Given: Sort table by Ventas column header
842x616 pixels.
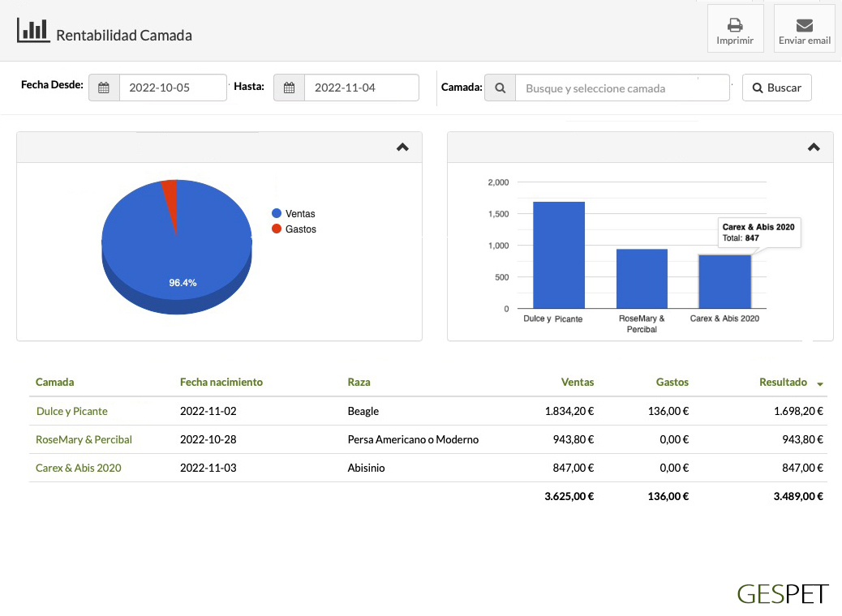Looking at the screenshot, I should [577, 382].
